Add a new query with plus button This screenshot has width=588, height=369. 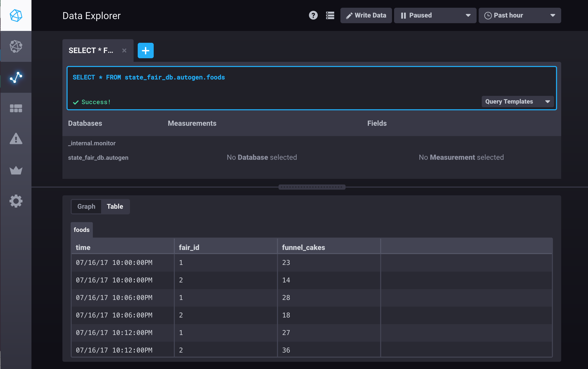(x=145, y=51)
